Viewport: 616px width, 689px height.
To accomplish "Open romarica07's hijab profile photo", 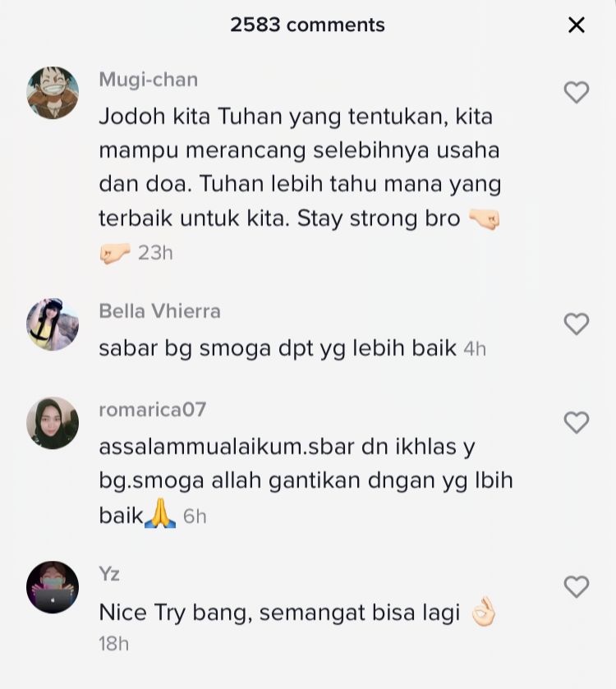I will tap(53, 423).
